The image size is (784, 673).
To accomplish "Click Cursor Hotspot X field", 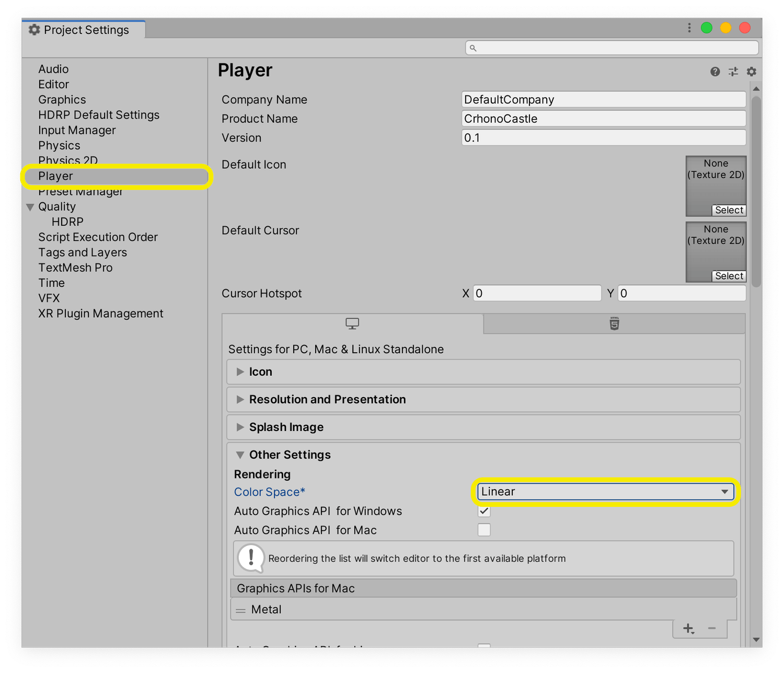I will click(x=537, y=293).
